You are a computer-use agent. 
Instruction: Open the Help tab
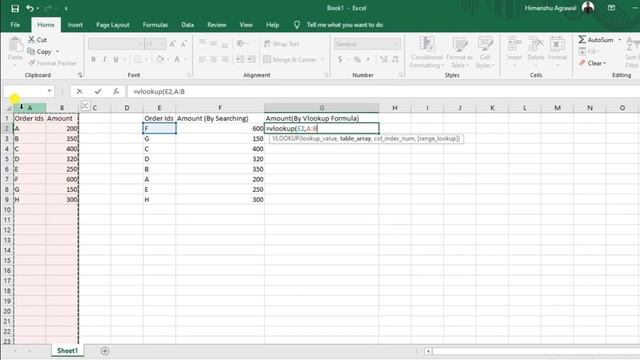(x=272, y=25)
